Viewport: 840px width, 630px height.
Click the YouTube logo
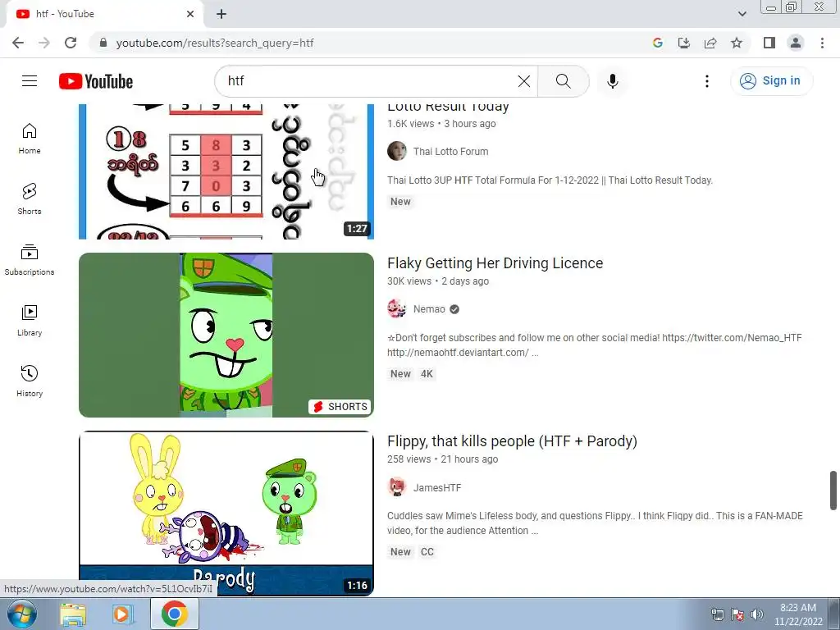[x=96, y=81]
